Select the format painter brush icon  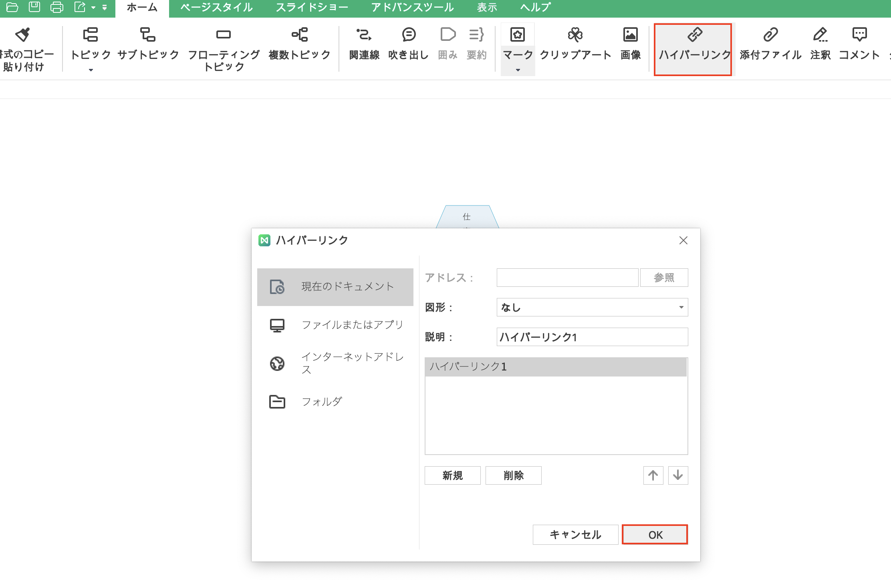coord(23,35)
